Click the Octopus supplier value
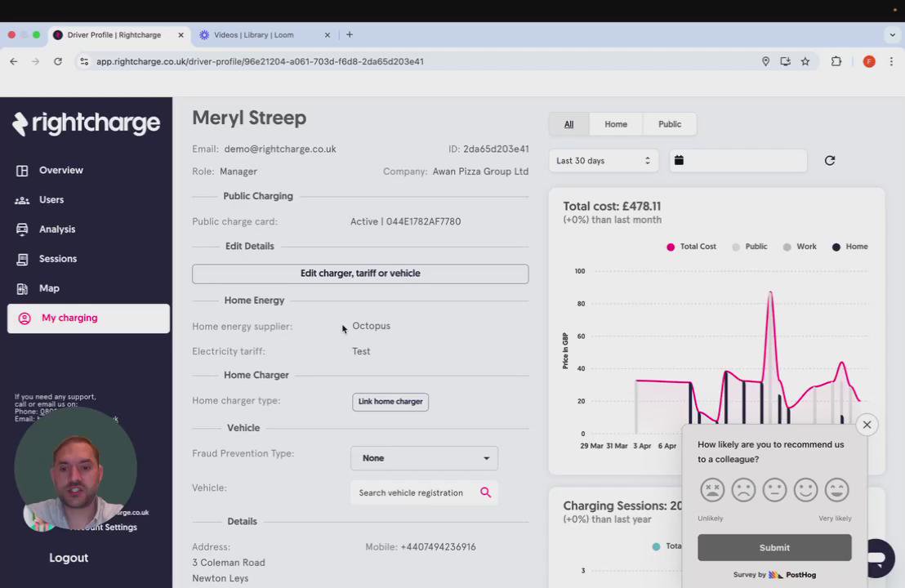The height and width of the screenshot is (588, 905). [x=371, y=326]
